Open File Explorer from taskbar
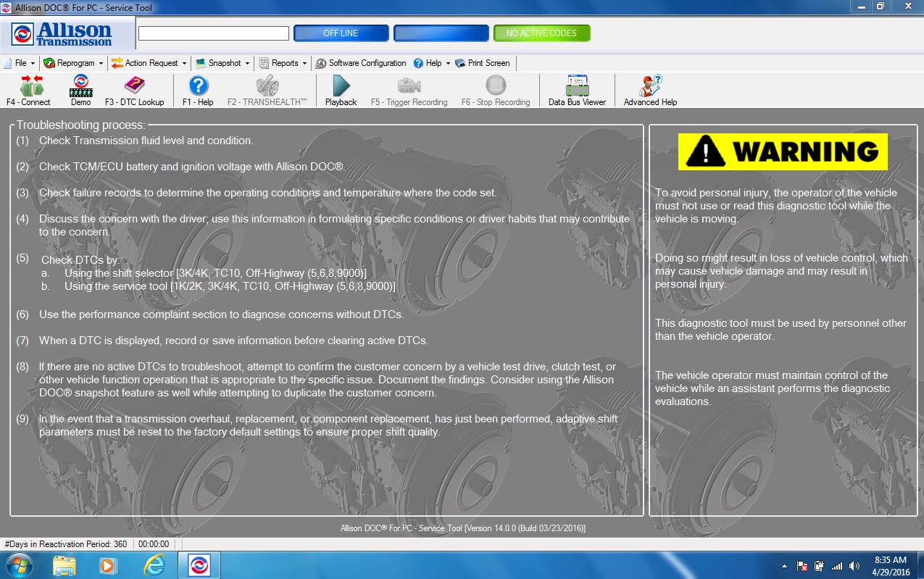The height and width of the screenshot is (579, 924). pos(64,565)
